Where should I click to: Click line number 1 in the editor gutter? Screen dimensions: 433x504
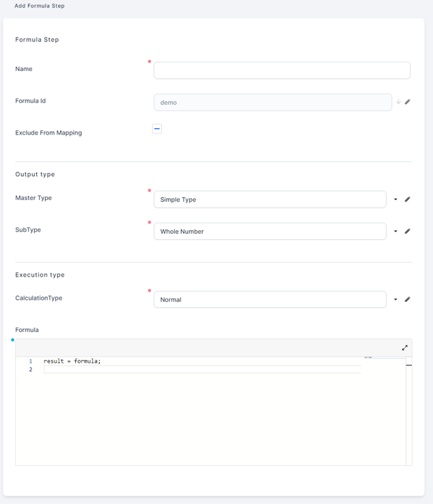tap(30, 361)
